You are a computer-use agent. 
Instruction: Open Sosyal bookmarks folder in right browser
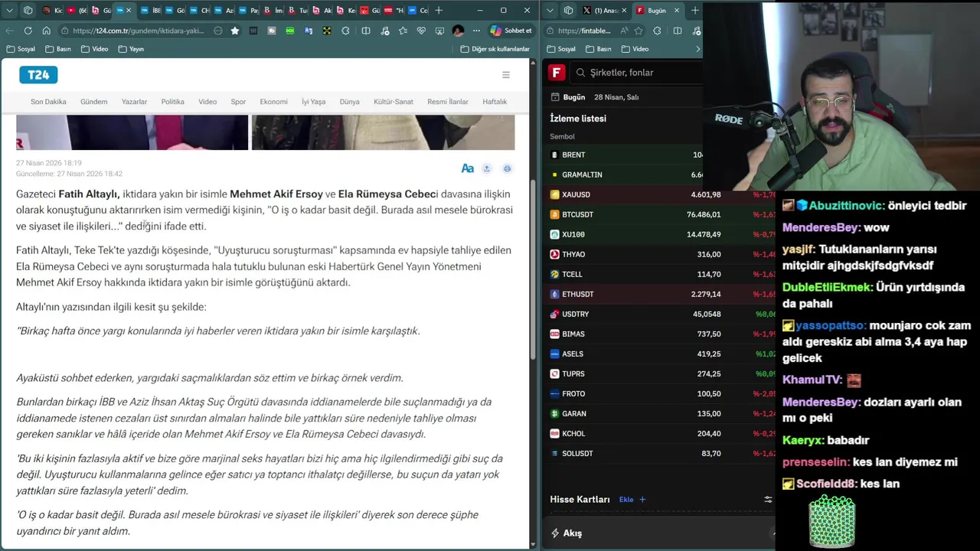[x=561, y=49]
